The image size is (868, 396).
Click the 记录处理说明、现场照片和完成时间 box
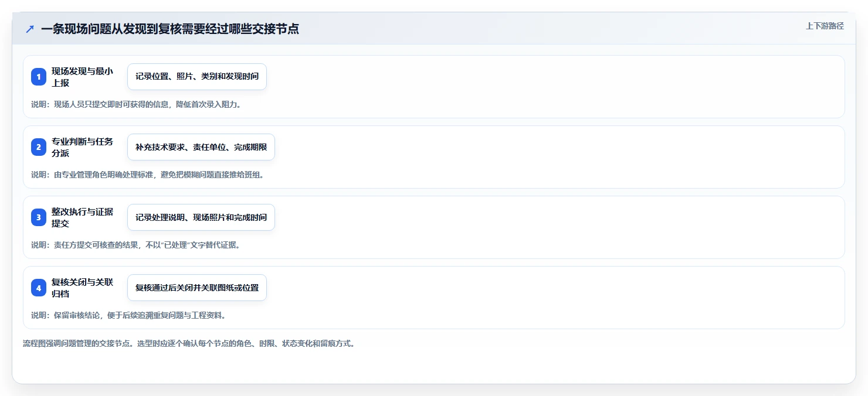(201, 217)
